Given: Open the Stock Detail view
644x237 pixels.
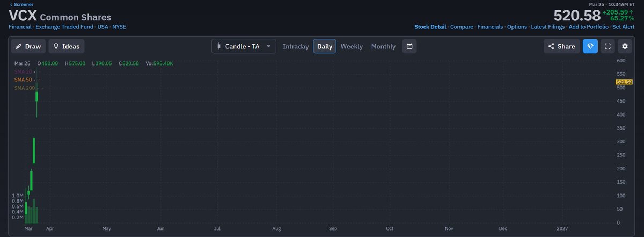Looking at the screenshot, I should tap(430, 27).
